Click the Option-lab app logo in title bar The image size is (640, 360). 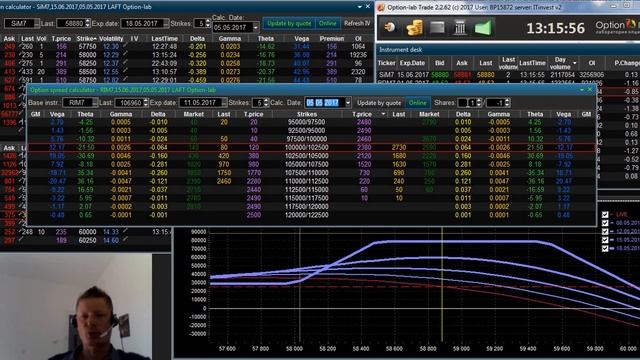pyautogui.click(x=381, y=7)
